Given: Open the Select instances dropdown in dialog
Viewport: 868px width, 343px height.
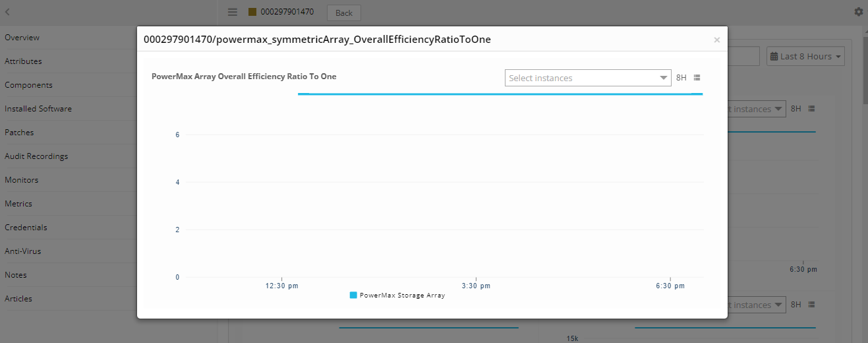Looking at the screenshot, I should click(588, 78).
